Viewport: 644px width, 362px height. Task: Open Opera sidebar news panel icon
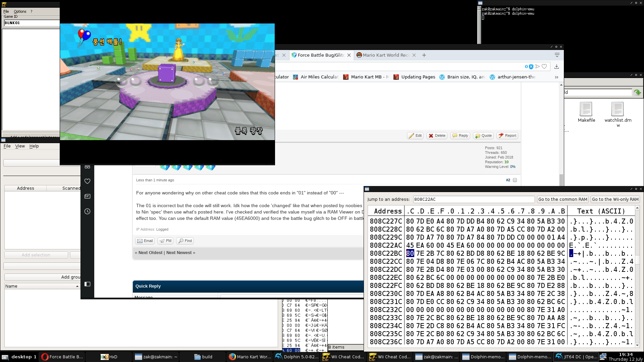(87, 196)
